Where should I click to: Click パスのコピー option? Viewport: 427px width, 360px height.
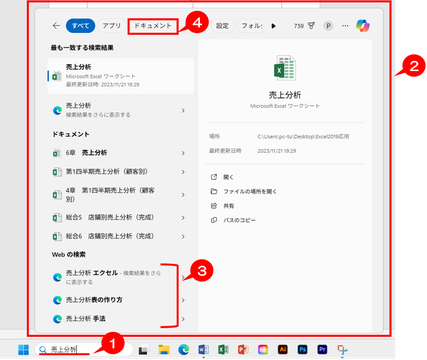click(239, 220)
